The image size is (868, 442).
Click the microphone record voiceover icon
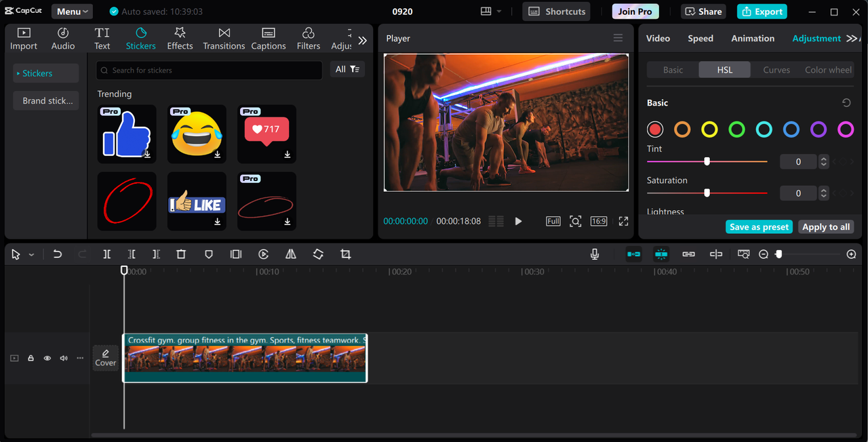click(x=595, y=254)
